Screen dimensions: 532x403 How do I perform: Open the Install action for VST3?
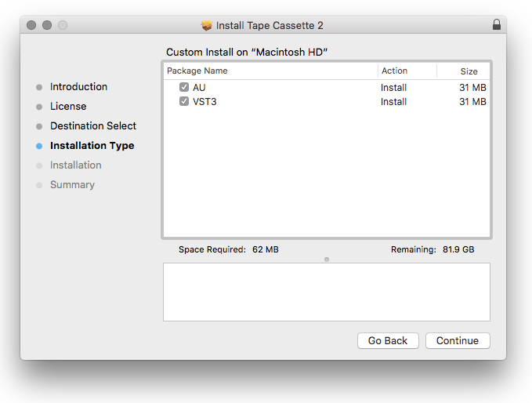(x=393, y=102)
